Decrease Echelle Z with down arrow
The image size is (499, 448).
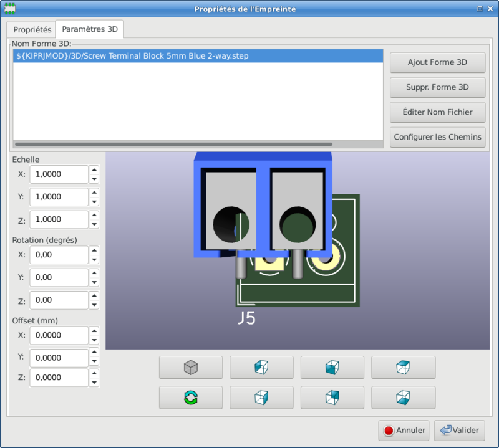(94, 224)
